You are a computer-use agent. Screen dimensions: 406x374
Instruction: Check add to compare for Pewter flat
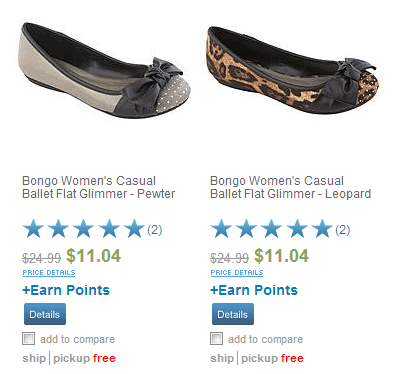tap(29, 339)
